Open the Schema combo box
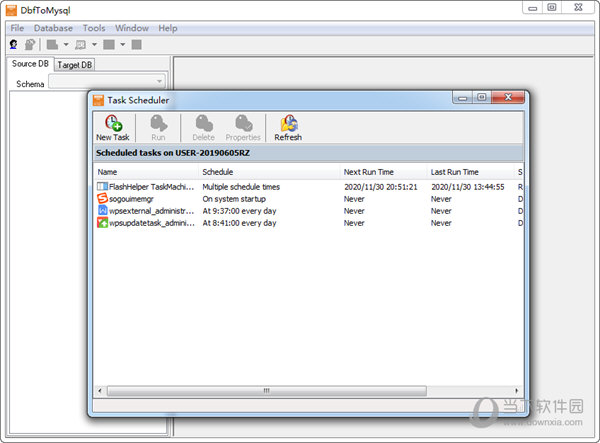 click(159, 83)
